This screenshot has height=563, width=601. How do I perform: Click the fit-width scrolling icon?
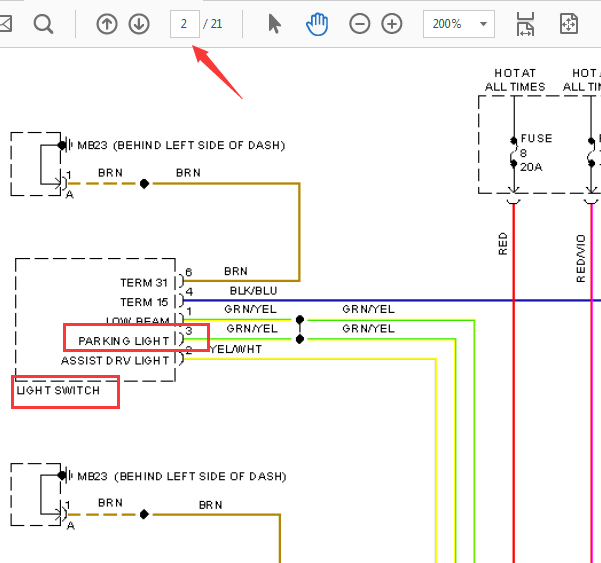click(x=525, y=24)
